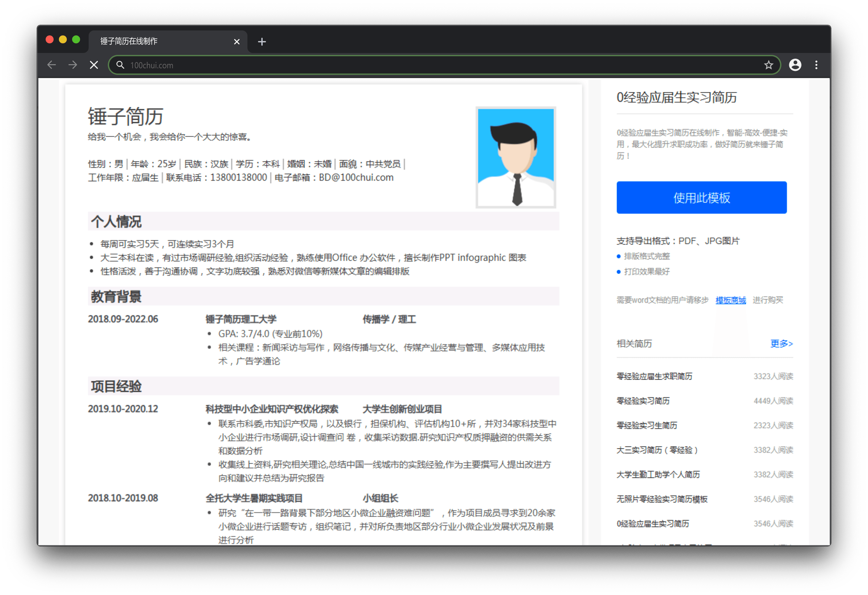Click the 2018.09-2022.06 date
Screen dimensions: 868x595
coord(123,319)
